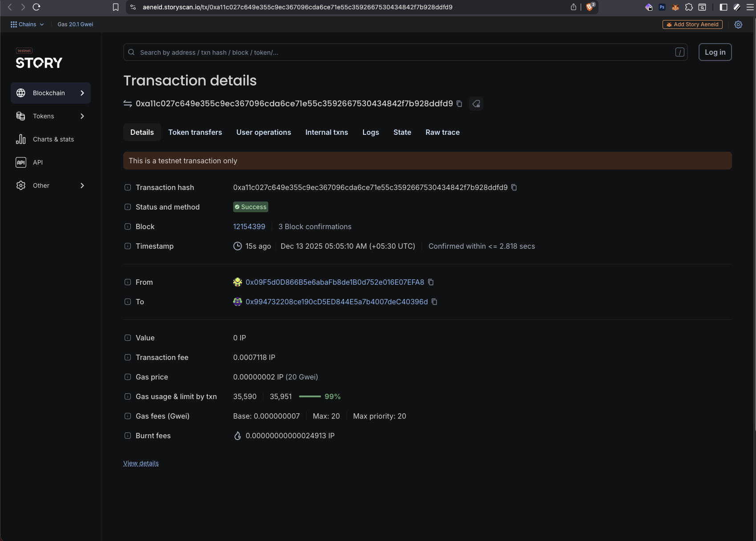Image resolution: width=756 pixels, height=541 pixels.
Task: Click the Log in button
Action: tap(715, 52)
